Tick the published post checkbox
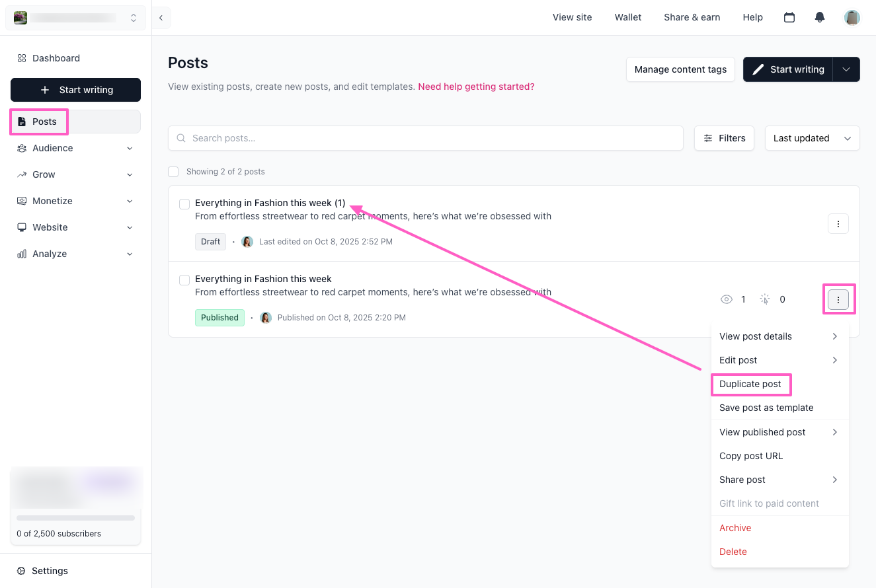876x588 pixels. [184, 280]
